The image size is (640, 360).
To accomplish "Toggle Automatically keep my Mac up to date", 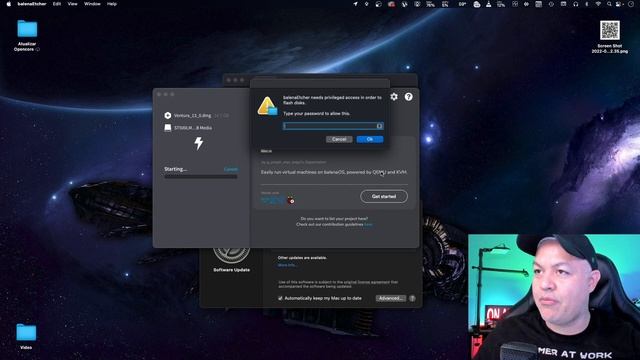I will coord(280,298).
